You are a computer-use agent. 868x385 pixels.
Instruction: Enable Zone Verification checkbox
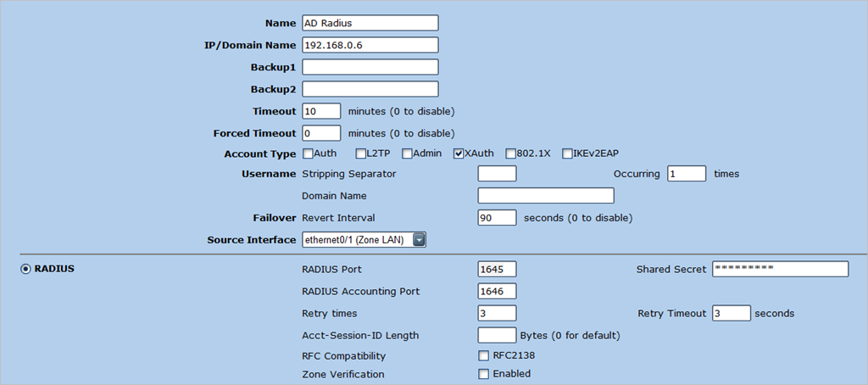[x=484, y=374]
